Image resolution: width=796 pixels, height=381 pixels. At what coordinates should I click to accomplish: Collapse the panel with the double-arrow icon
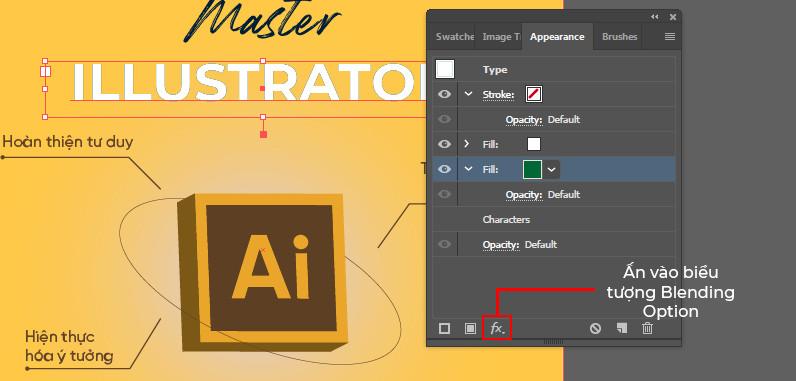coord(655,17)
